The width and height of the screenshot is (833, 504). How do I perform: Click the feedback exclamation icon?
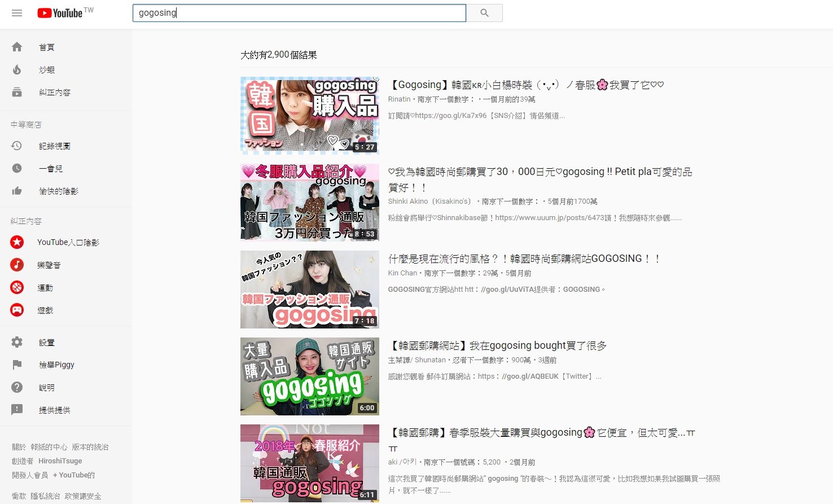click(17, 410)
